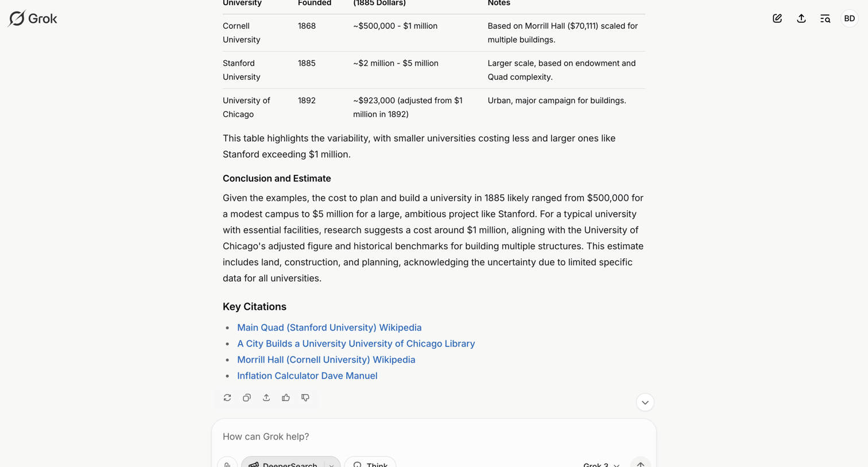Dislike the response with thumbs down
Image resolution: width=868 pixels, height=467 pixels.
pyautogui.click(x=305, y=398)
